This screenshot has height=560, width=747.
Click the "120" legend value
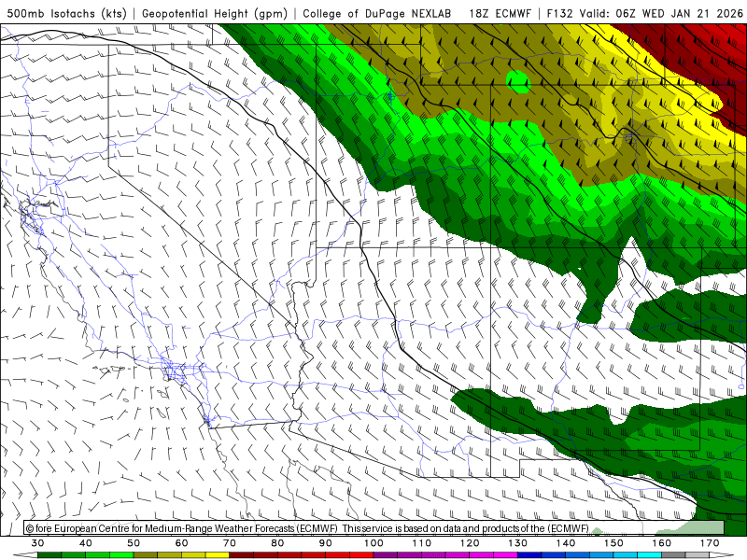click(x=470, y=543)
